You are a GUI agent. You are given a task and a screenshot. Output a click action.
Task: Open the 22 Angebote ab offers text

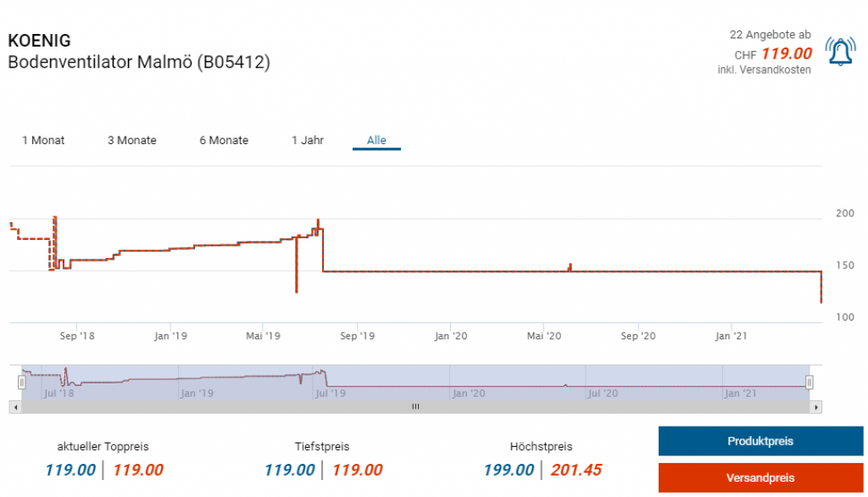click(x=770, y=35)
